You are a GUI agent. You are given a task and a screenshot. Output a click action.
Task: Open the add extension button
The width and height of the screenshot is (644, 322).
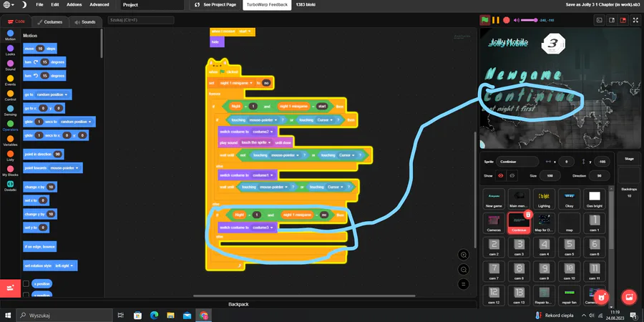click(10, 288)
